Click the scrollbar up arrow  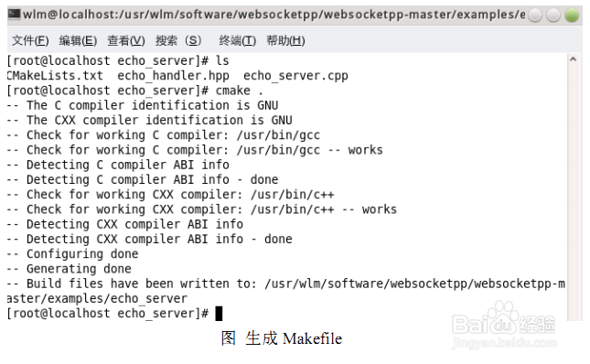pos(573,59)
